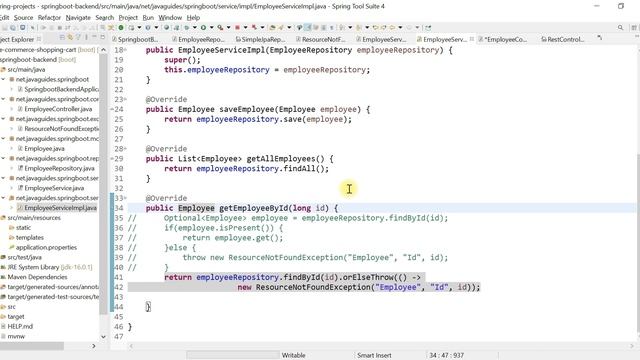
Task: Switch to the *EmployeeCo... editor tab
Action: [x=503, y=39]
